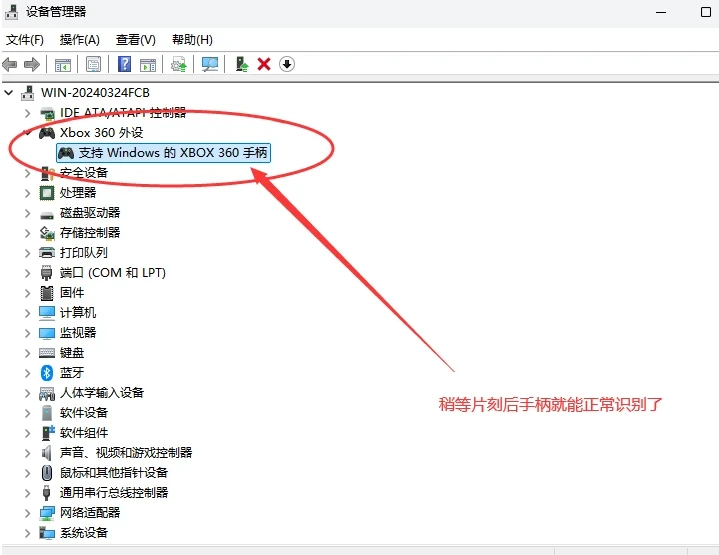719x555 pixels.
Task: Open the 帮助(H) menu
Action: [192, 40]
